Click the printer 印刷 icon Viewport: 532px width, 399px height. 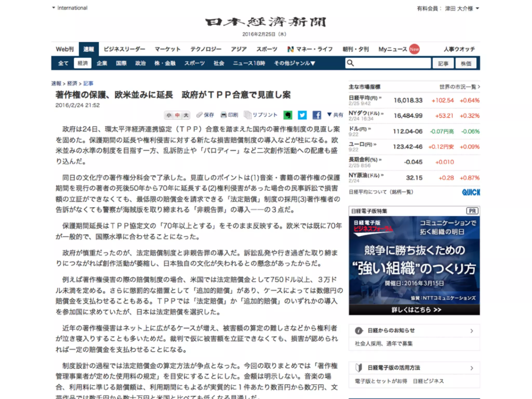(x=223, y=115)
